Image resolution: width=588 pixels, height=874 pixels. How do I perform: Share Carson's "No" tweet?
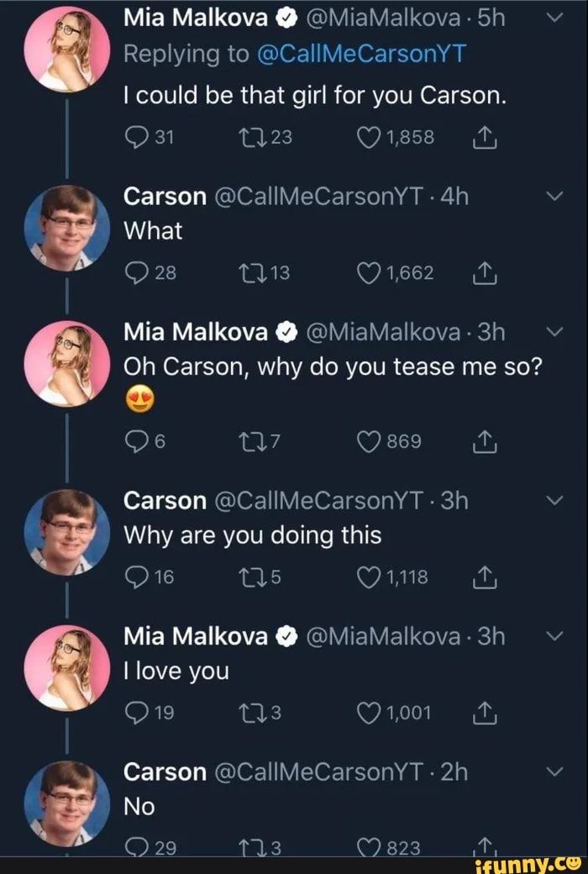[484, 847]
